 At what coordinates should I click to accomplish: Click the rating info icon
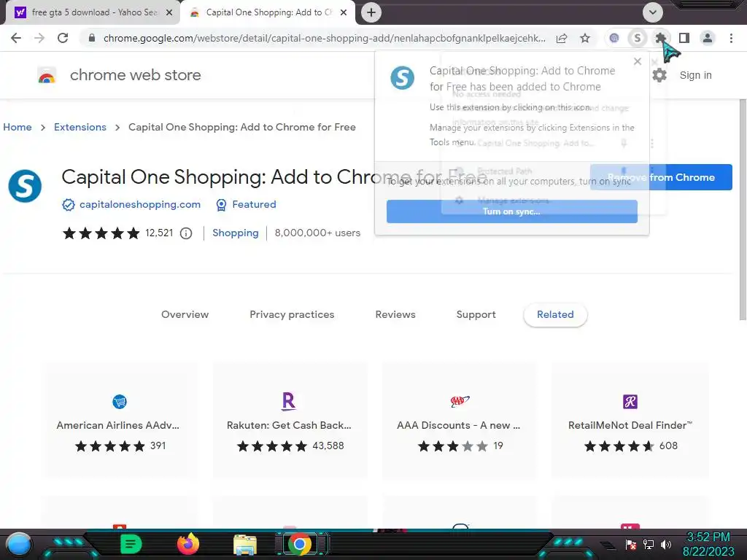[186, 233]
